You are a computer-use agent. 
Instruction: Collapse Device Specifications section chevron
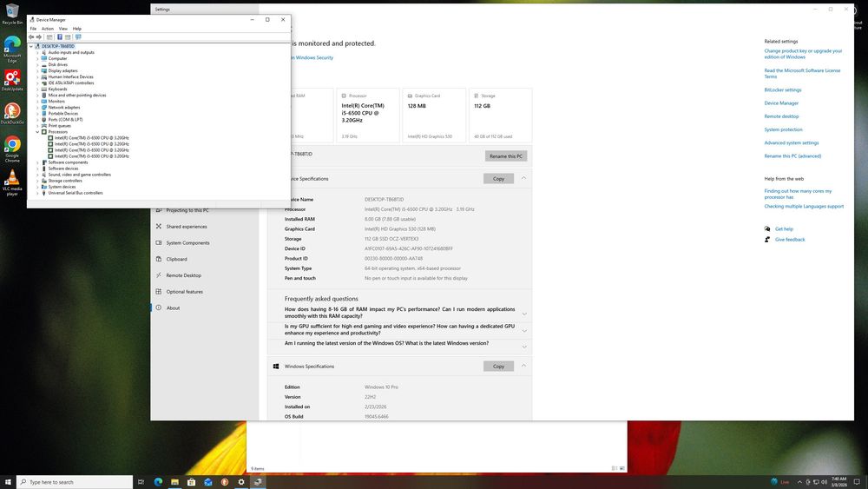(x=523, y=178)
